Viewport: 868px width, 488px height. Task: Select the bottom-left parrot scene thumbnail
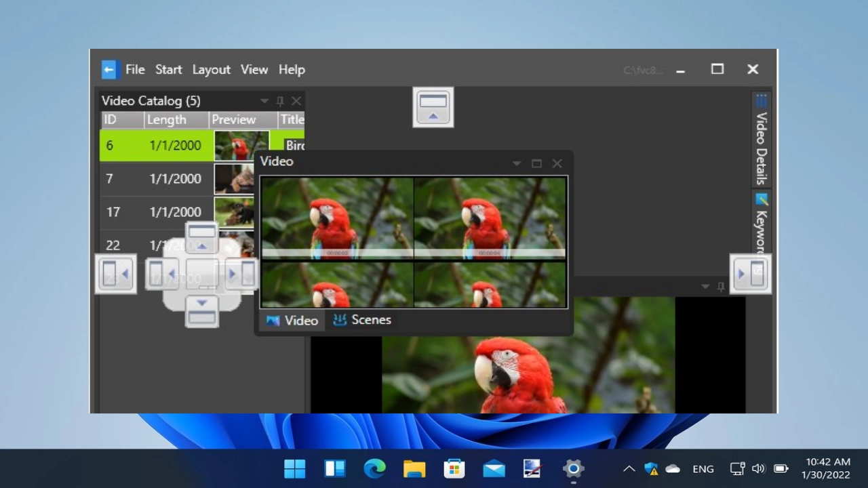coord(337,285)
